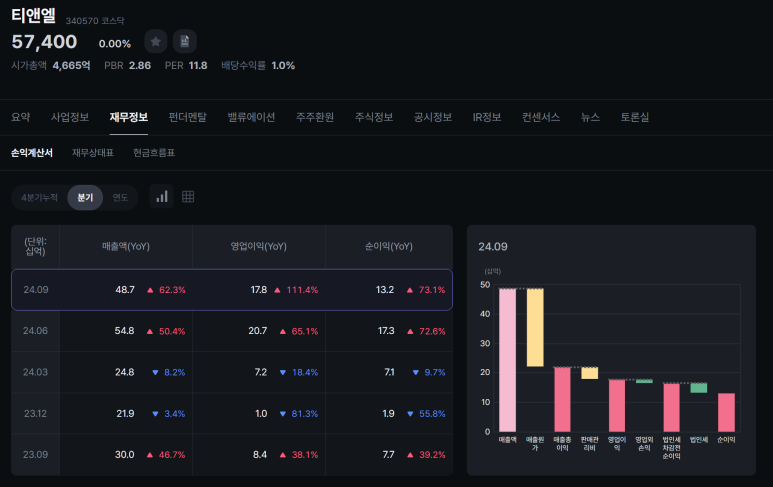Open the 밸류에이션 tab
The width and height of the screenshot is (773, 487).
click(x=251, y=117)
